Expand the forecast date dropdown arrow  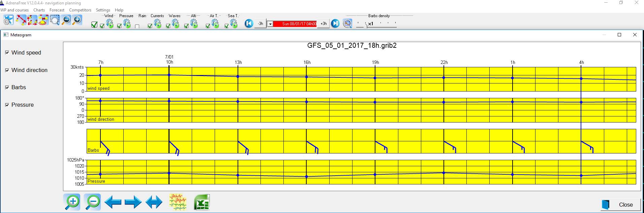270,24
